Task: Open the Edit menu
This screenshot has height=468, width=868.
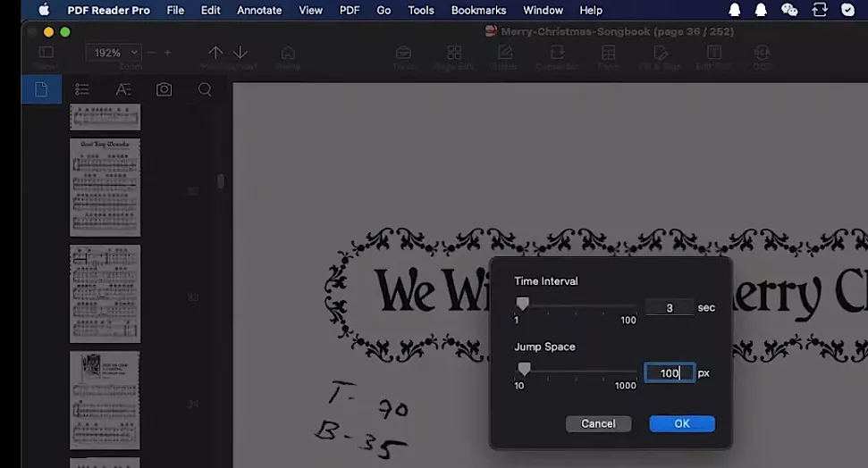Action: tap(210, 10)
